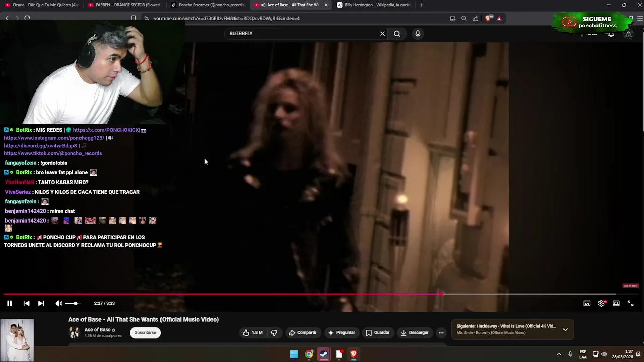Viewport: 644px width, 362px height.
Task: Click ViveSeriez username in chat
Action: (x=18, y=192)
